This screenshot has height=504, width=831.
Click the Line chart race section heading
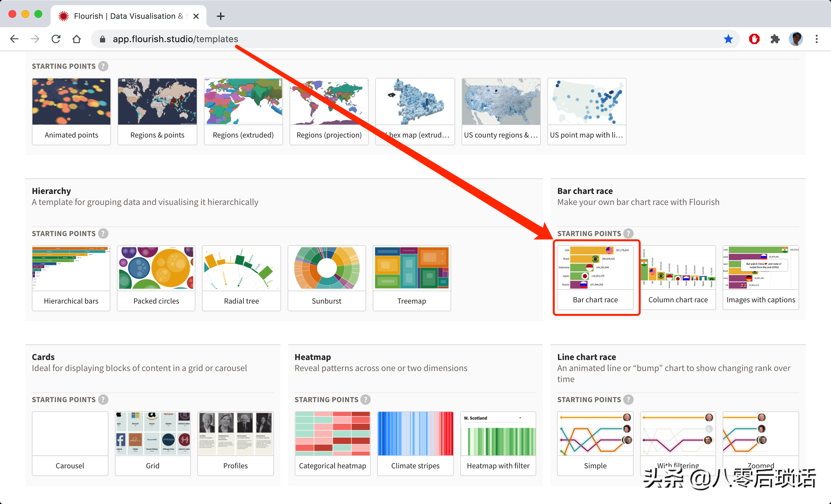[x=587, y=357]
